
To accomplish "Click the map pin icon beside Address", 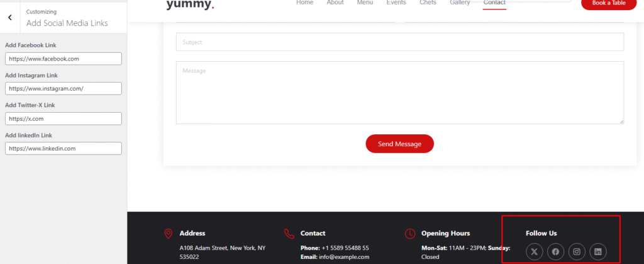I will (168, 234).
